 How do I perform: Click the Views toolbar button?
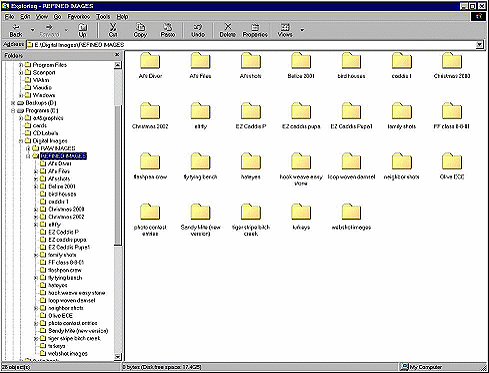[285, 30]
